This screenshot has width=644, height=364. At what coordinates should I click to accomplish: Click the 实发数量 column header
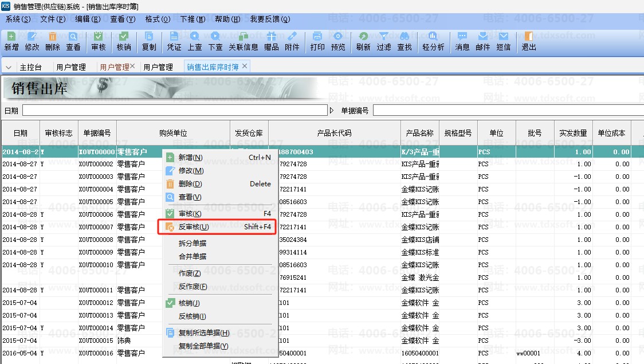click(573, 133)
